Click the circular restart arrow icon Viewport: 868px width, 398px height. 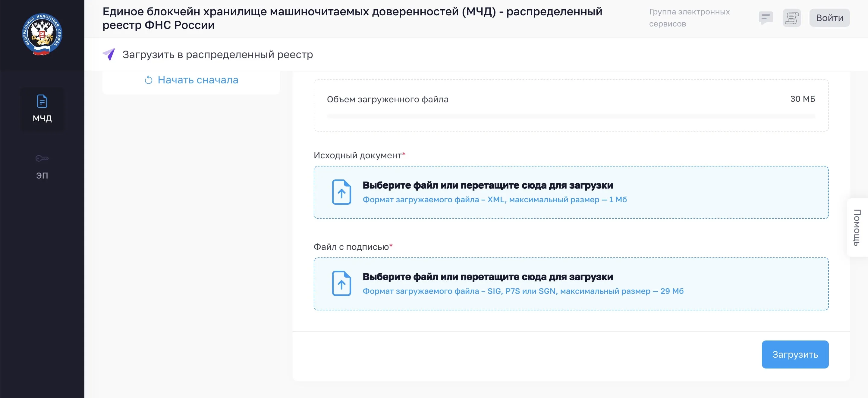point(148,80)
